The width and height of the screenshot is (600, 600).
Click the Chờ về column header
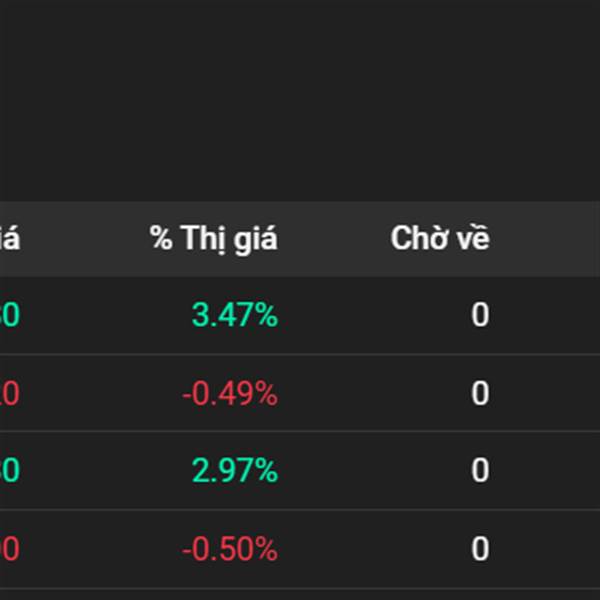(x=440, y=239)
